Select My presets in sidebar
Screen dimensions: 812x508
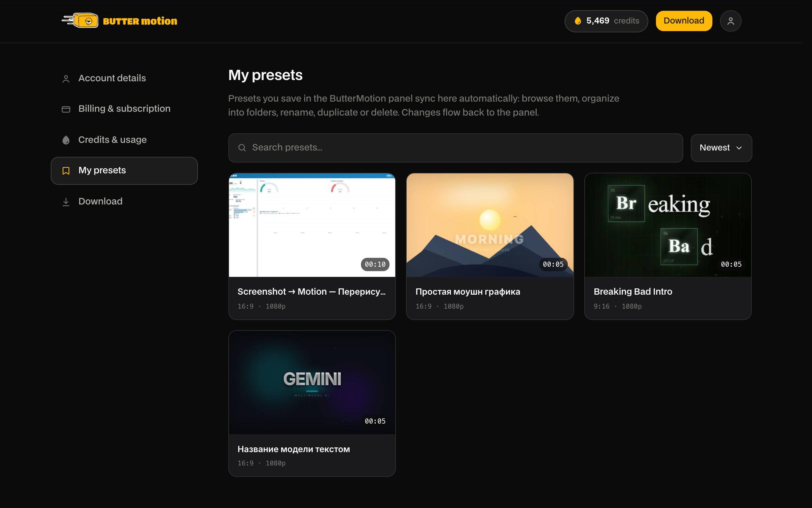pyautogui.click(x=124, y=171)
